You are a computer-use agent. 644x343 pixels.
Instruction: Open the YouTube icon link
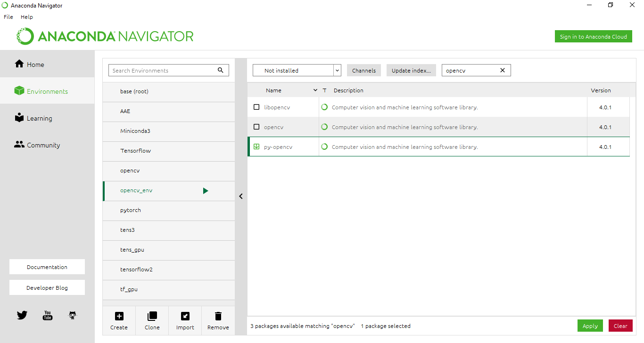(x=48, y=315)
